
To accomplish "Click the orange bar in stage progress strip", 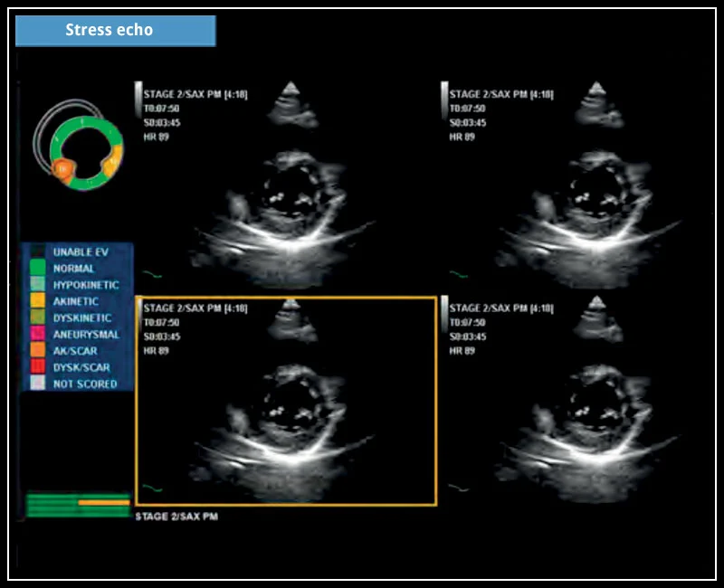I will pos(103,502).
